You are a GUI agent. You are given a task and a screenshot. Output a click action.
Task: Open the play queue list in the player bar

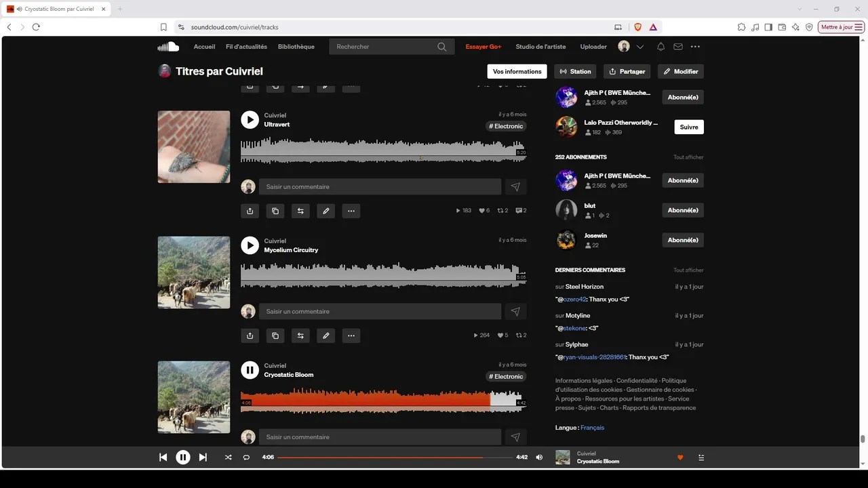[701, 457]
